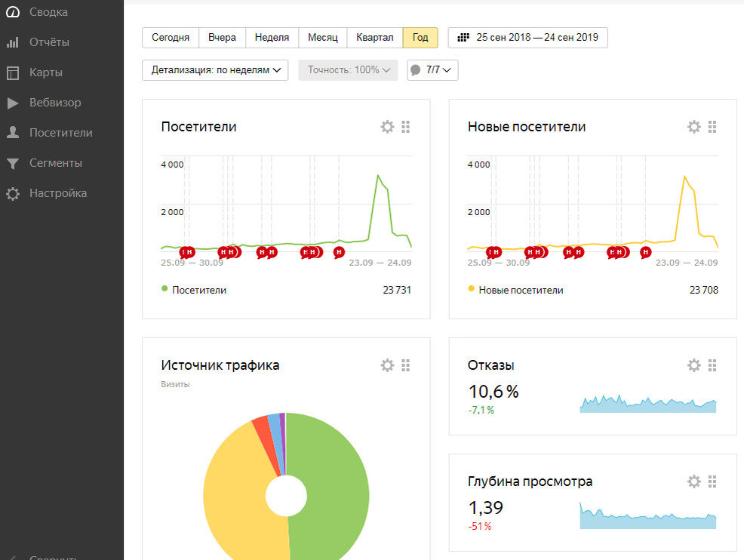
Task: Open gear settings of Посетители widget
Action: [387, 127]
